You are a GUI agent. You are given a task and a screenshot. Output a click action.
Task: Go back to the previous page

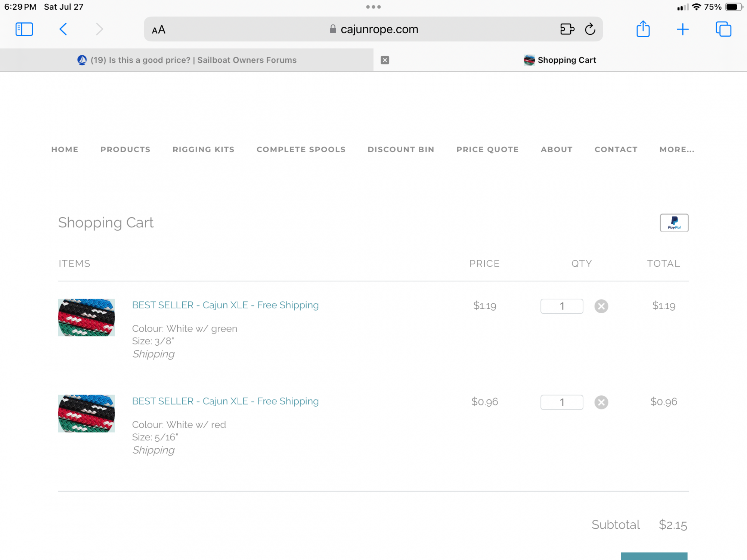63,29
